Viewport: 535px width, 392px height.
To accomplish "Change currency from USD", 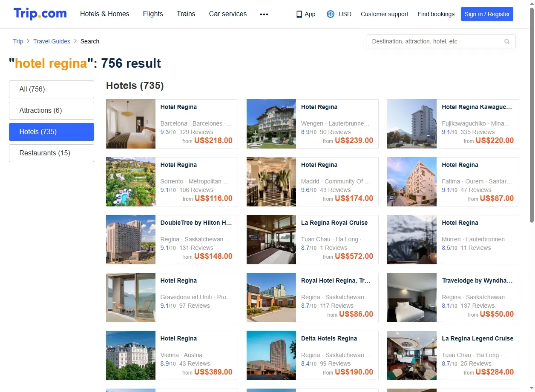I will pos(345,14).
